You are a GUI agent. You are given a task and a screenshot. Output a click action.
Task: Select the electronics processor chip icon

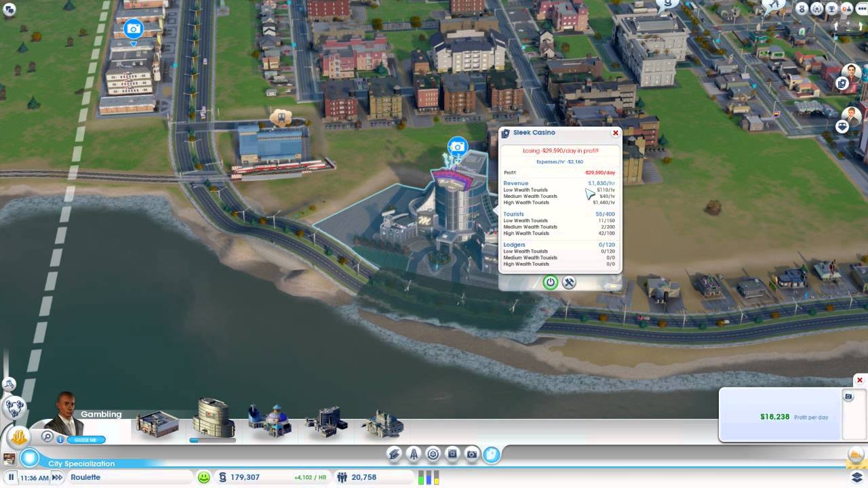click(452, 455)
